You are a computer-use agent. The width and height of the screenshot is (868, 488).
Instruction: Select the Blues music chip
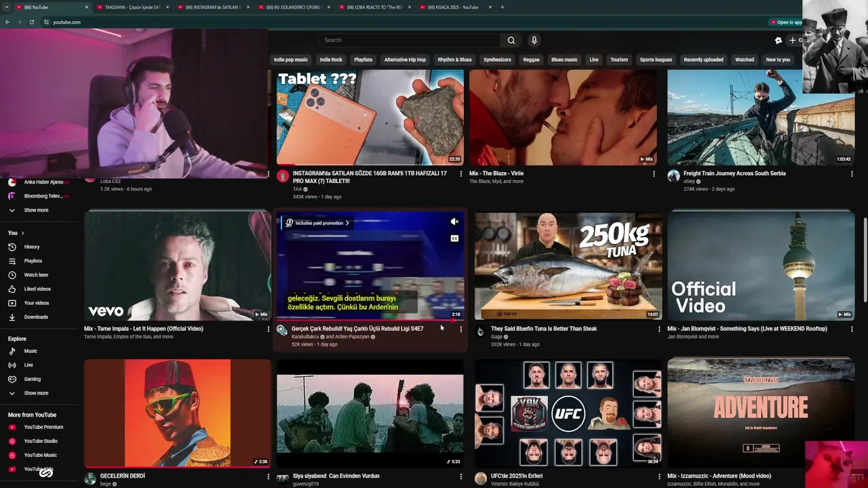tap(564, 60)
